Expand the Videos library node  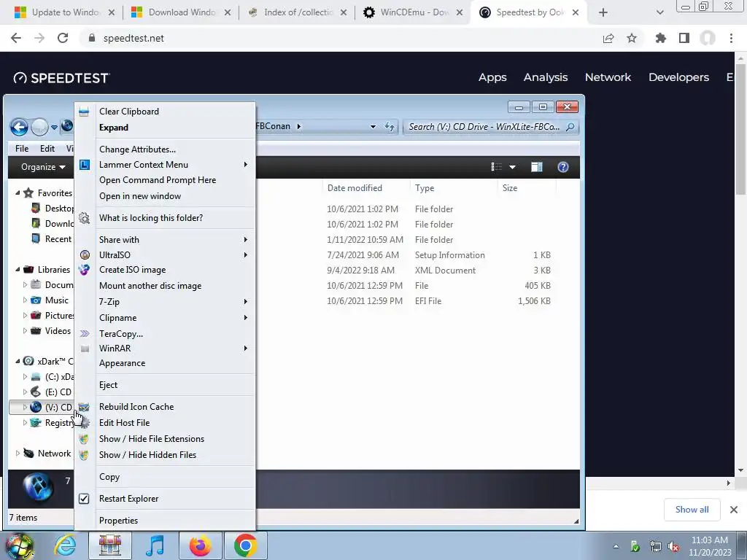(x=25, y=331)
